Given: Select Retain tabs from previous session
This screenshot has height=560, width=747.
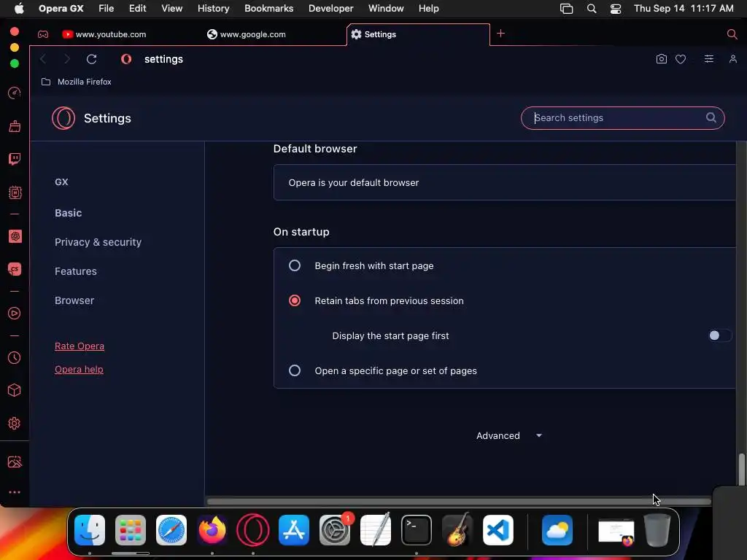Looking at the screenshot, I should (x=295, y=300).
